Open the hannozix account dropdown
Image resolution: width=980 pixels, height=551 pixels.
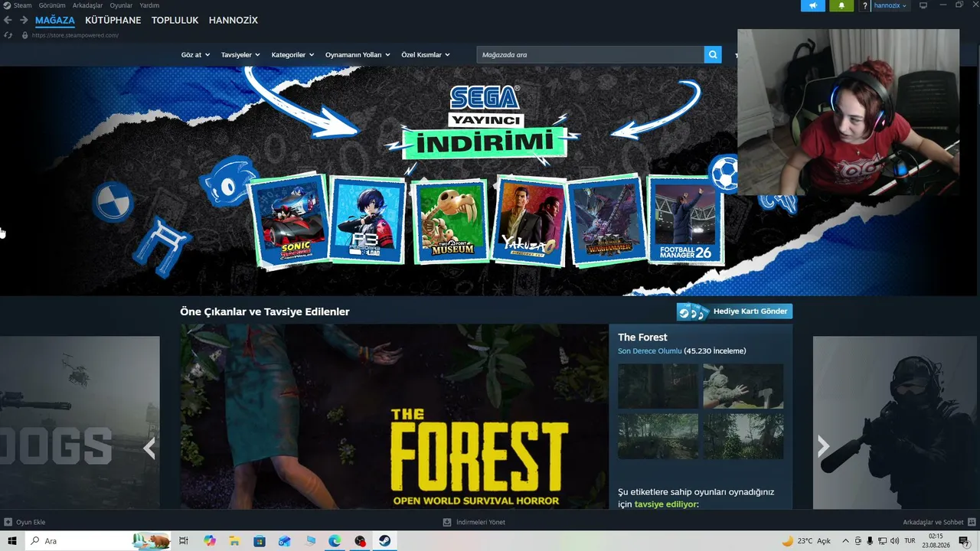[890, 5]
